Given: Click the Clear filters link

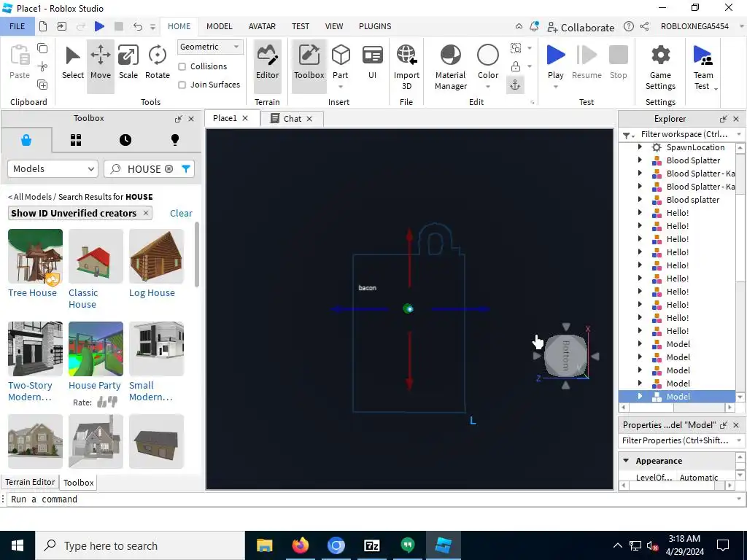Looking at the screenshot, I should click(181, 214).
